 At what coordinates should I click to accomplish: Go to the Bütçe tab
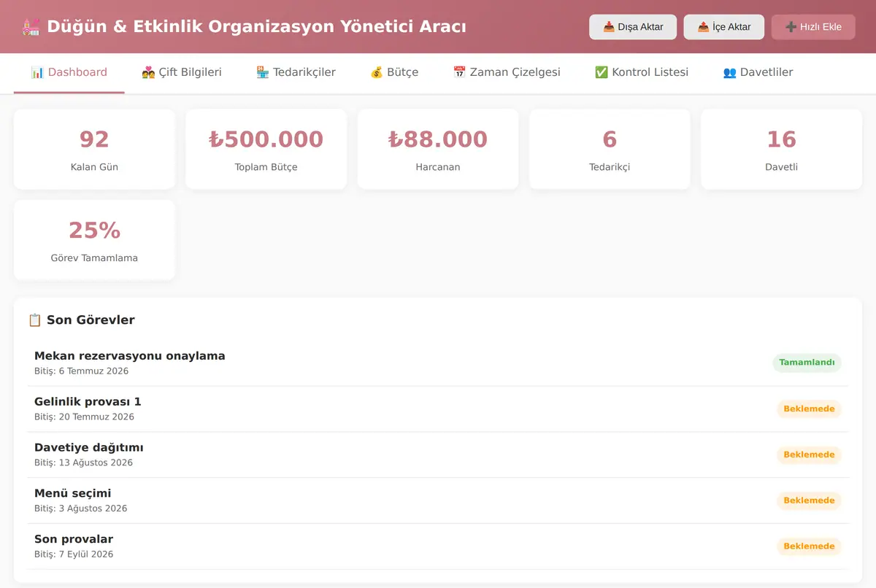pos(394,72)
